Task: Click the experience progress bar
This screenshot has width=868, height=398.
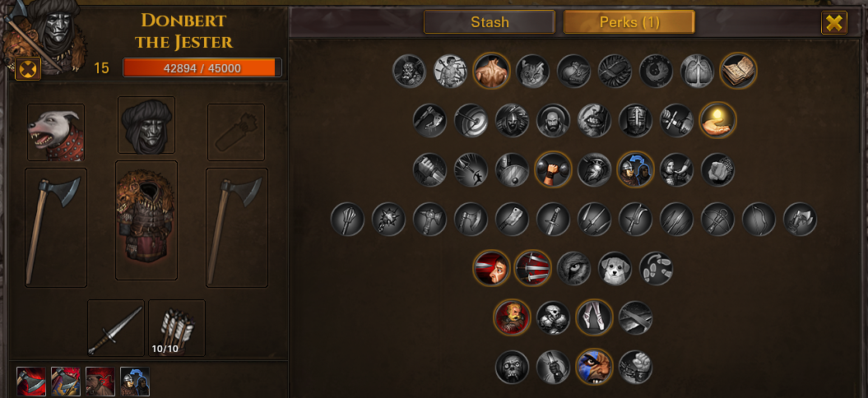Action: point(202,67)
